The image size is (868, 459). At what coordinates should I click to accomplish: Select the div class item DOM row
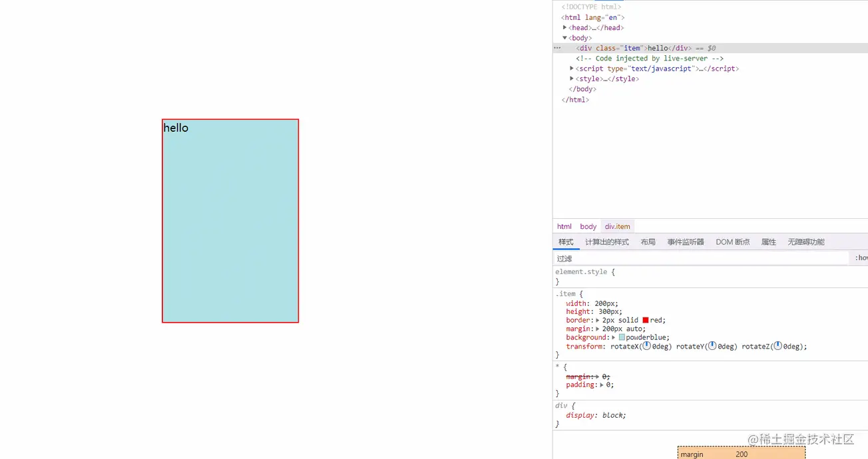(710, 48)
